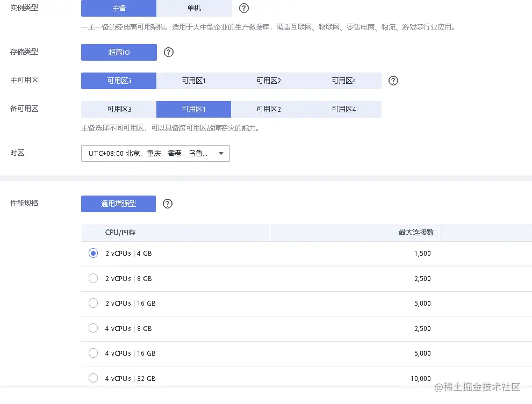This screenshot has width=532, height=404.
Task: Click 2,500 connections in 2 vCPUs | 8 GB row
Action: tap(422, 278)
